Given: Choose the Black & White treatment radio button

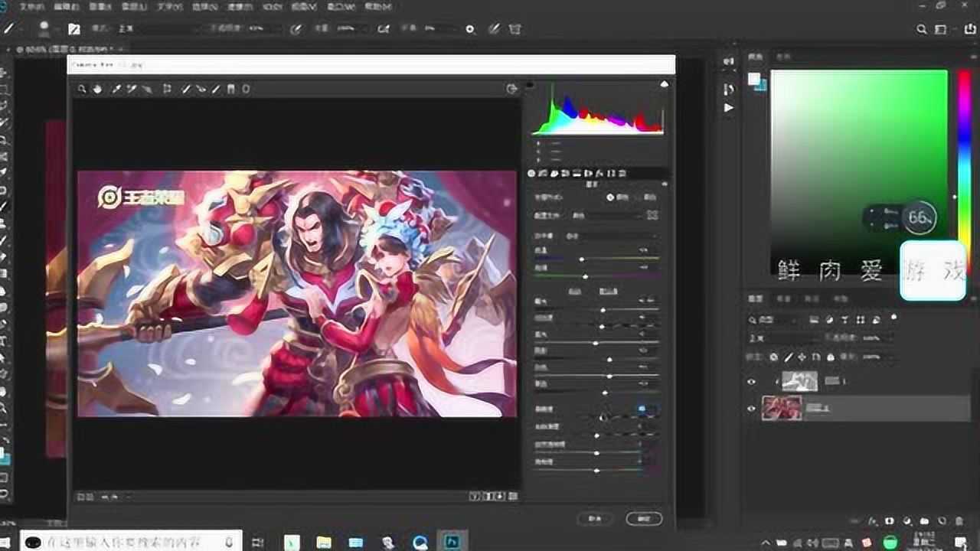Looking at the screenshot, I should point(636,197).
